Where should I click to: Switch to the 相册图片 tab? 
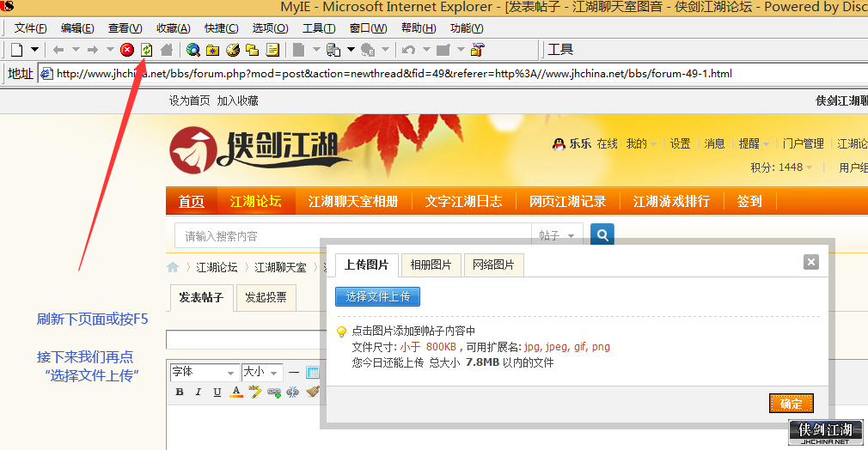(x=431, y=265)
